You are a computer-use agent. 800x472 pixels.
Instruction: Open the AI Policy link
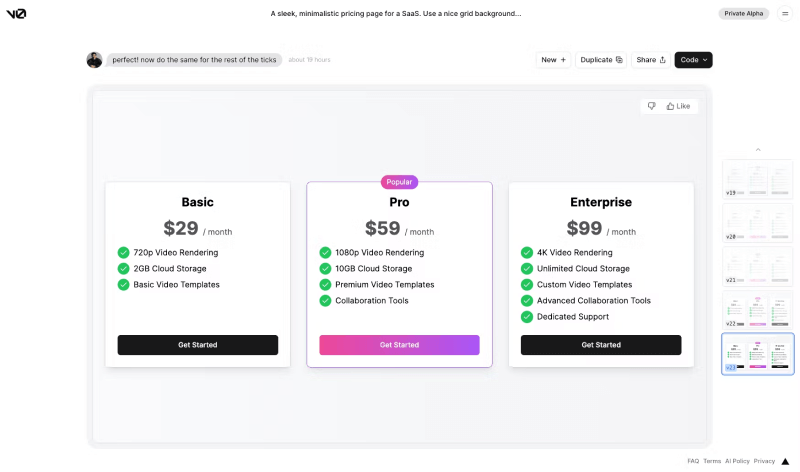737,461
